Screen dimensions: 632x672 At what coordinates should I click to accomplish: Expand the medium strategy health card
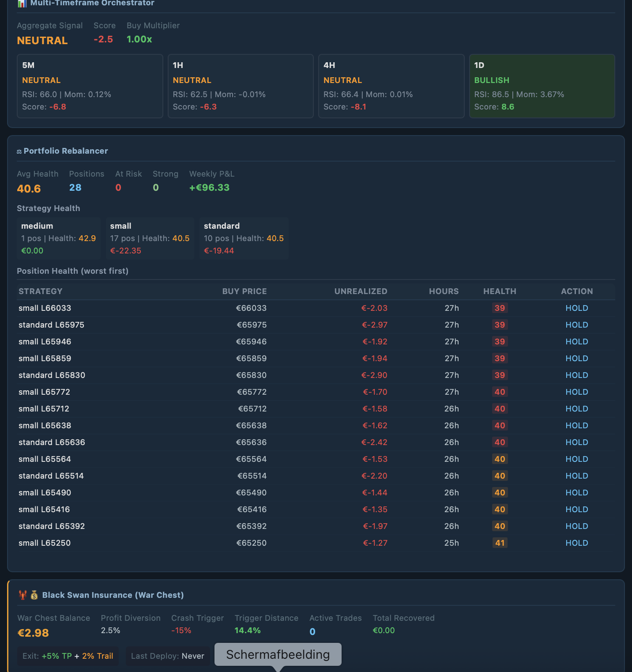pos(58,238)
